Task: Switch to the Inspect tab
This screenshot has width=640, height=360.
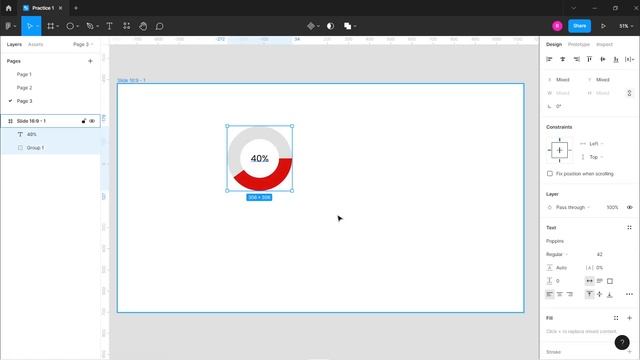Action: [604, 44]
